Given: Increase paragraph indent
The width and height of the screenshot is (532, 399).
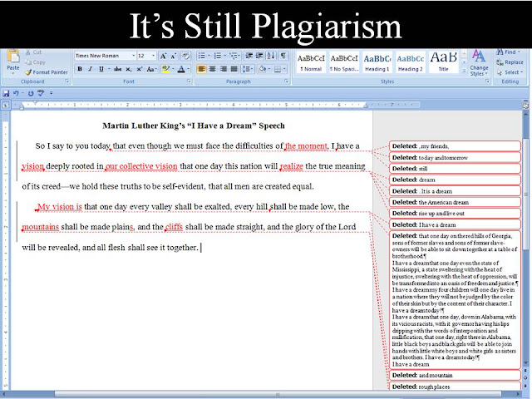Looking at the screenshot, I should coord(259,56).
